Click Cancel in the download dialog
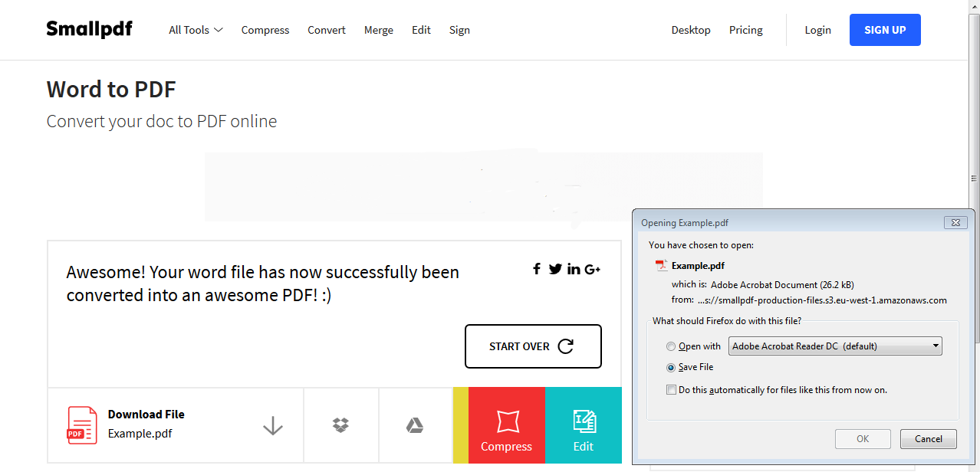Screen dimensions: 980x472 (x=928, y=439)
